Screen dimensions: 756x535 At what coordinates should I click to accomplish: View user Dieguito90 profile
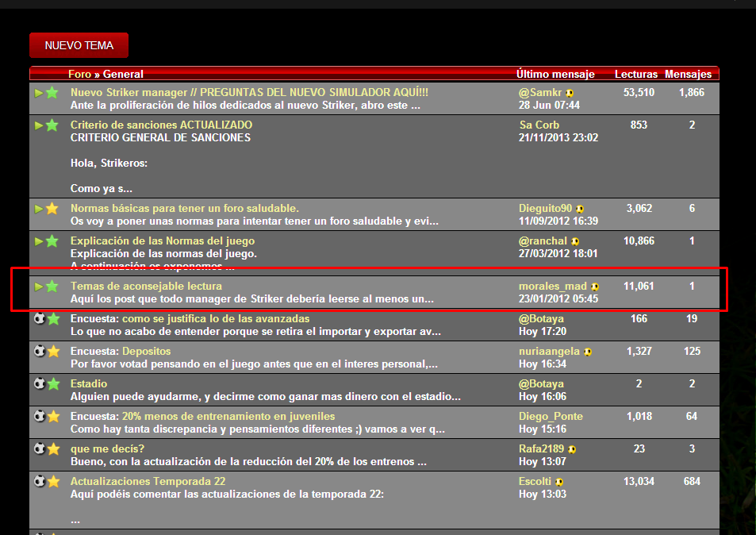(545, 208)
